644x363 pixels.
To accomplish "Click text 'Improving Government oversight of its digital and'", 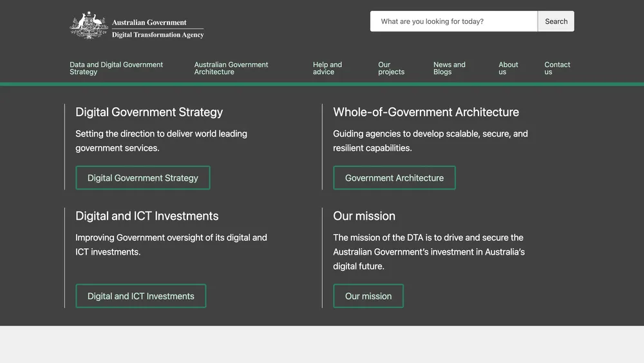I will (171, 238).
